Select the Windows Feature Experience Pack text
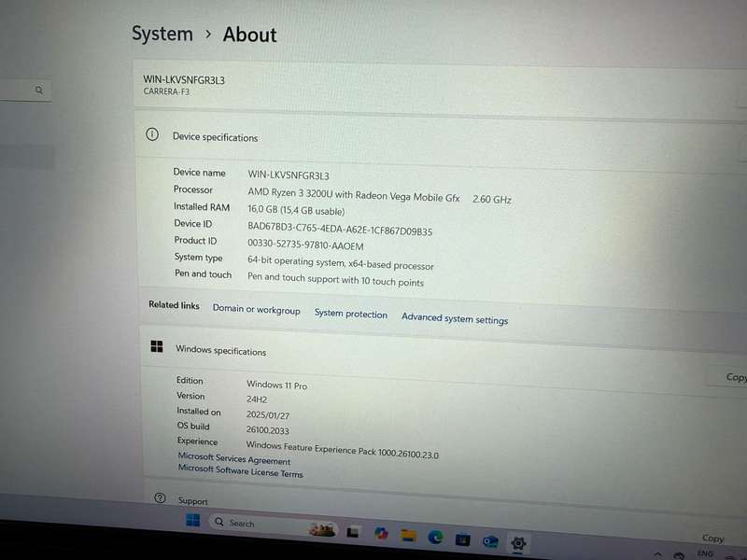The width and height of the screenshot is (747, 560). point(342,450)
